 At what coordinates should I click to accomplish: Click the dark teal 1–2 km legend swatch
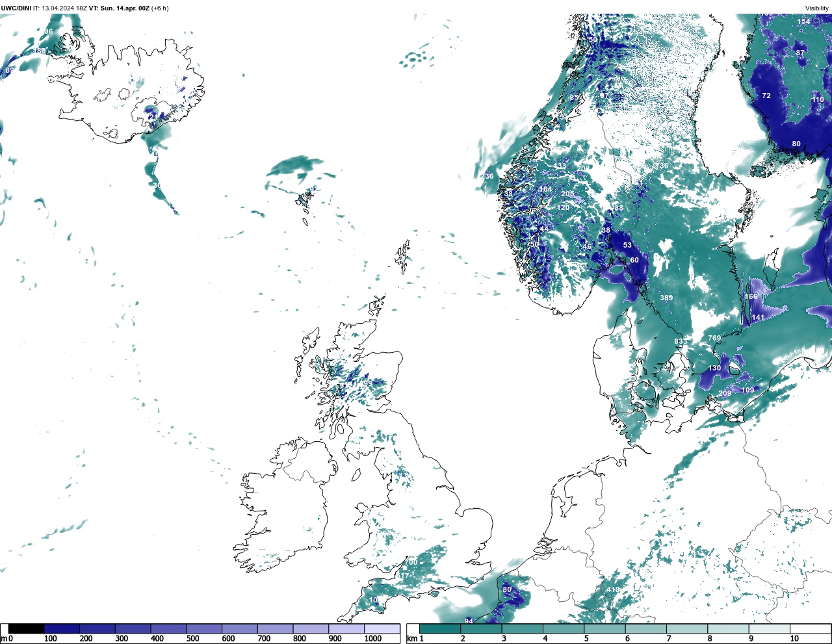click(440, 628)
